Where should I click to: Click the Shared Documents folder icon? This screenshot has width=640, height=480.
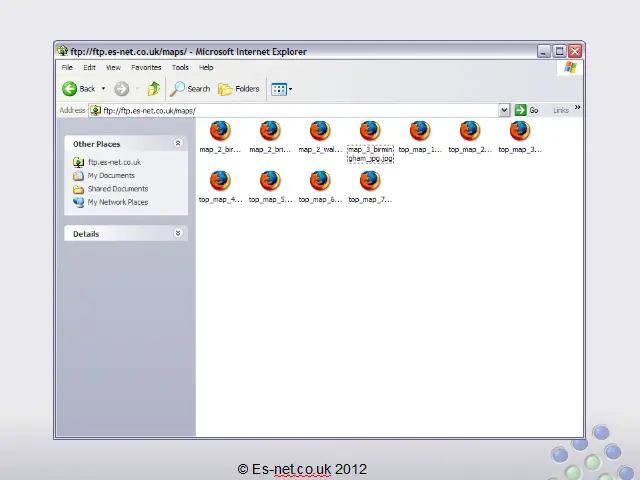click(78, 189)
